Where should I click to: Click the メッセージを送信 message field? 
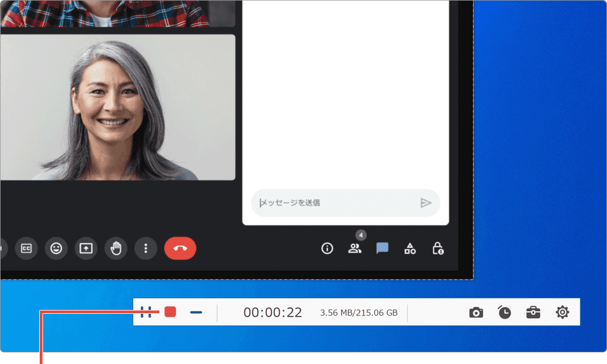(x=331, y=203)
